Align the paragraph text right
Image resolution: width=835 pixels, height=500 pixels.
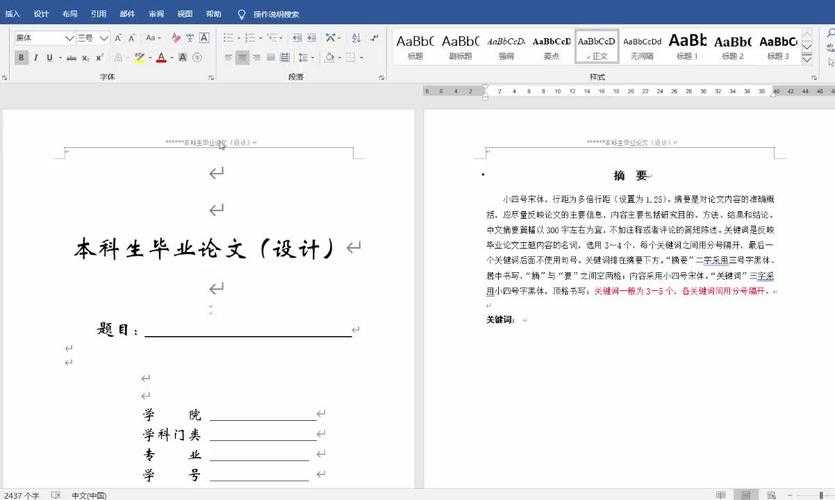[x=257, y=57]
